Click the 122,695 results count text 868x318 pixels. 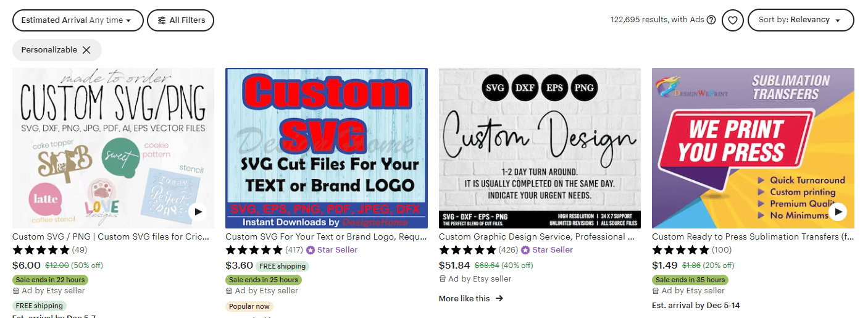657,20
